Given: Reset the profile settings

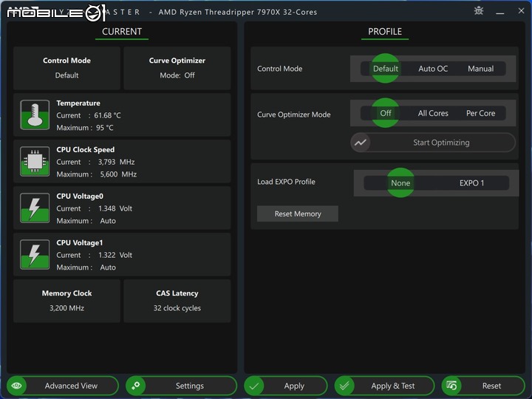Looking at the screenshot, I should 483,386.
